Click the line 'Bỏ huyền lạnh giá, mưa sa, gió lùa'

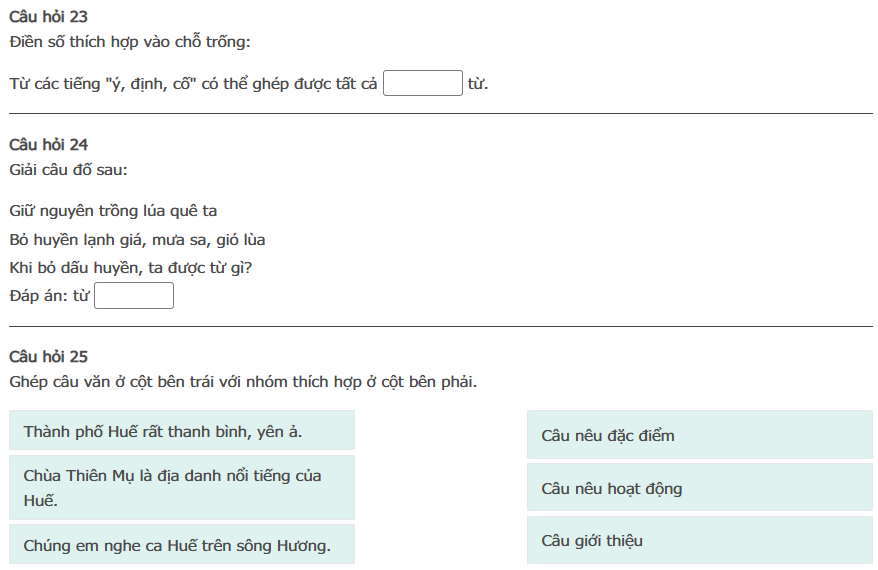[x=137, y=240]
